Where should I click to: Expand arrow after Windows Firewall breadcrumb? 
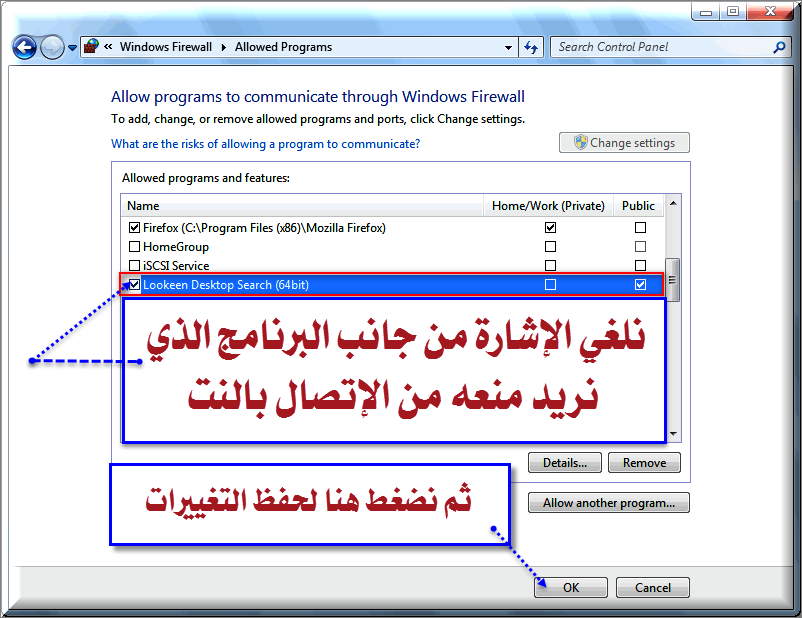224,47
